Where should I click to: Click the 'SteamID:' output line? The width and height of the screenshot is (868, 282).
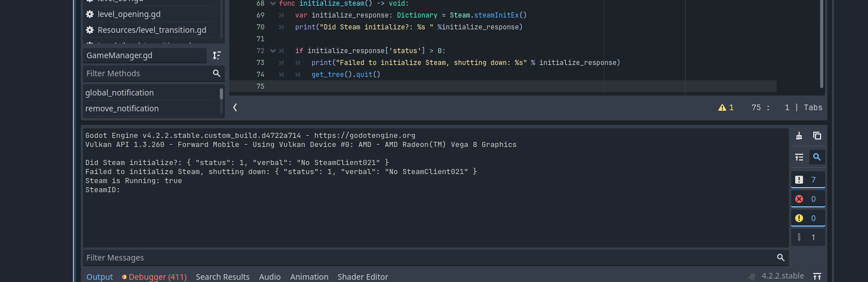click(103, 190)
